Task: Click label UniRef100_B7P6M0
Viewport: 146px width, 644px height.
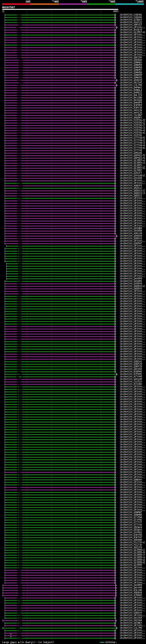Action: click(131, 374)
